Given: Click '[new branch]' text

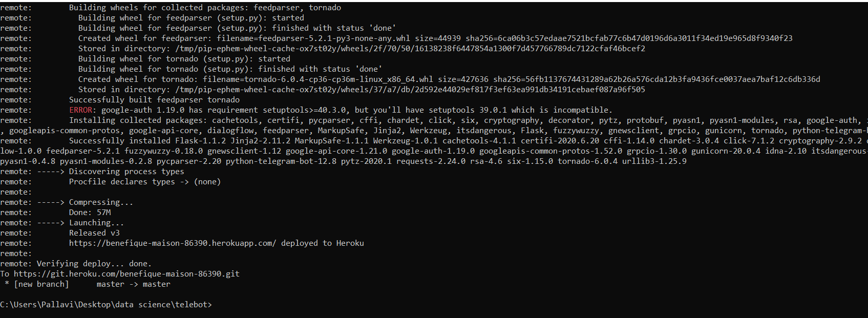Looking at the screenshot, I should pos(41,284).
